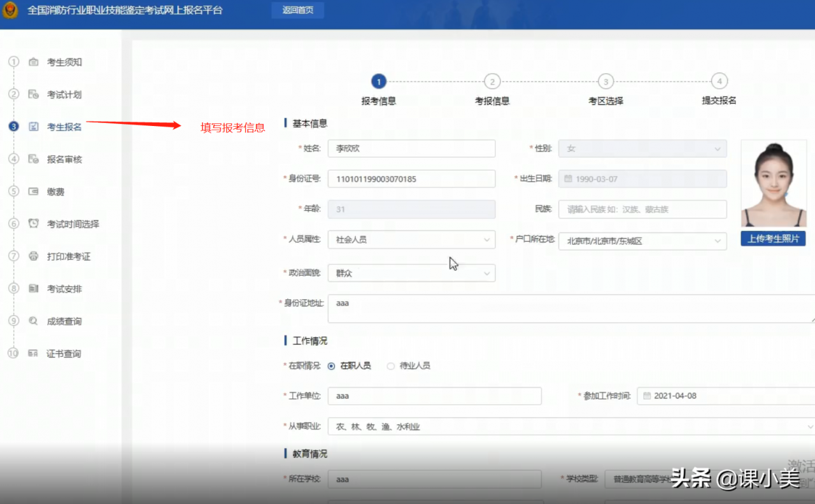The height and width of the screenshot is (504, 815).
Task: Open the 户口所在地 location selector
Action: click(642, 241)
